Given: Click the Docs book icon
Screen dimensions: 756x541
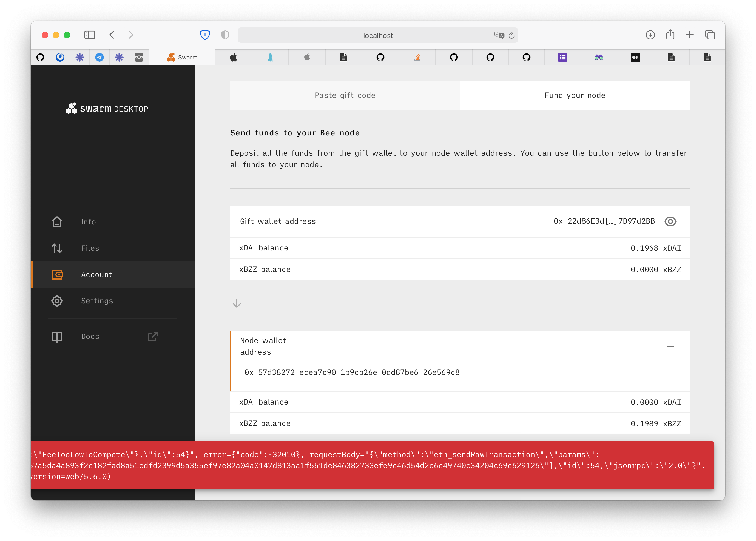Looking at the screenshot, I should click(57, 337).
